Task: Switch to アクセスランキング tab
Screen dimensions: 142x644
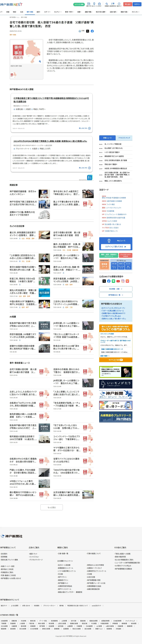Action: [x=124, y=138]
